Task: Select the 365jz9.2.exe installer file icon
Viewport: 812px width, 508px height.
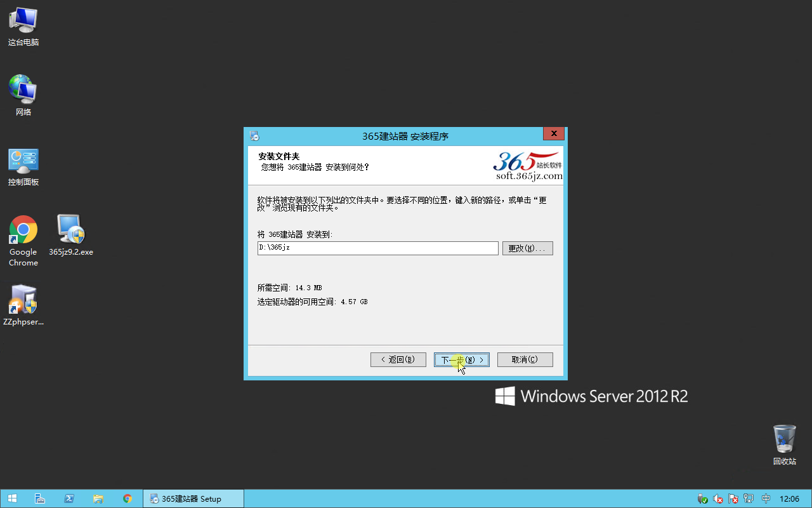Action: click(71, 235)
